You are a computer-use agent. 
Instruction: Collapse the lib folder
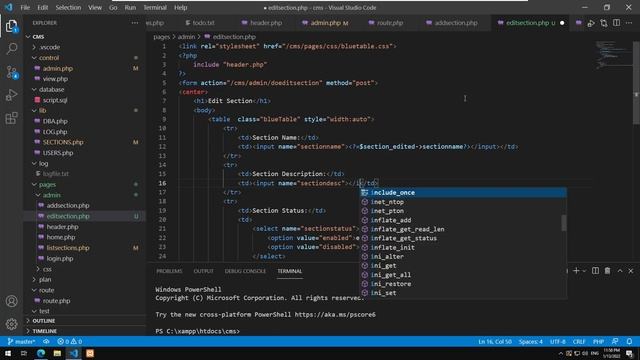click(x=42, y=111)
